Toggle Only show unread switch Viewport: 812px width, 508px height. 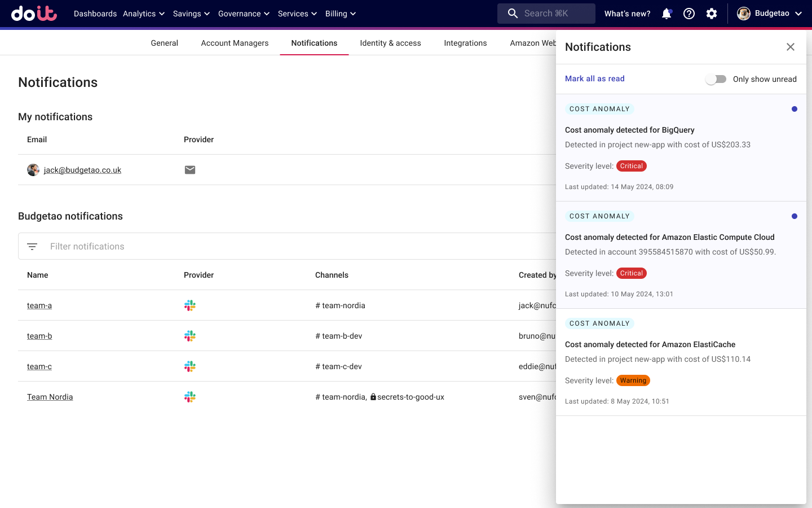click(716, 79)
